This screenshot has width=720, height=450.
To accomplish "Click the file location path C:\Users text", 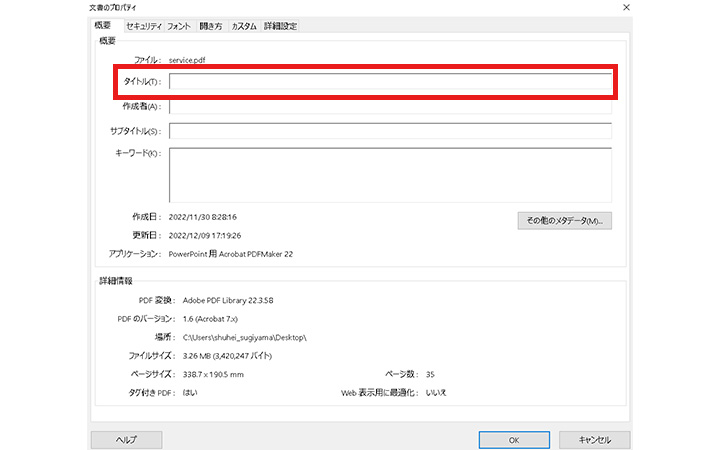I will click(244, 338).
